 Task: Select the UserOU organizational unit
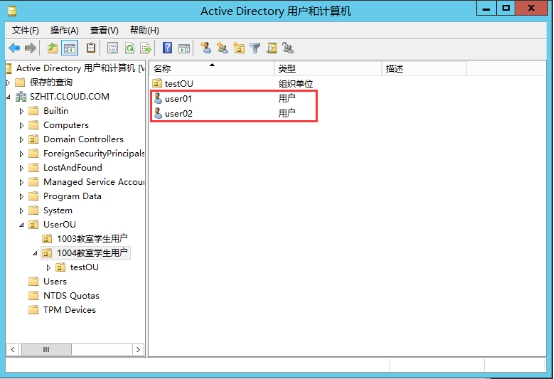point(59,225)
